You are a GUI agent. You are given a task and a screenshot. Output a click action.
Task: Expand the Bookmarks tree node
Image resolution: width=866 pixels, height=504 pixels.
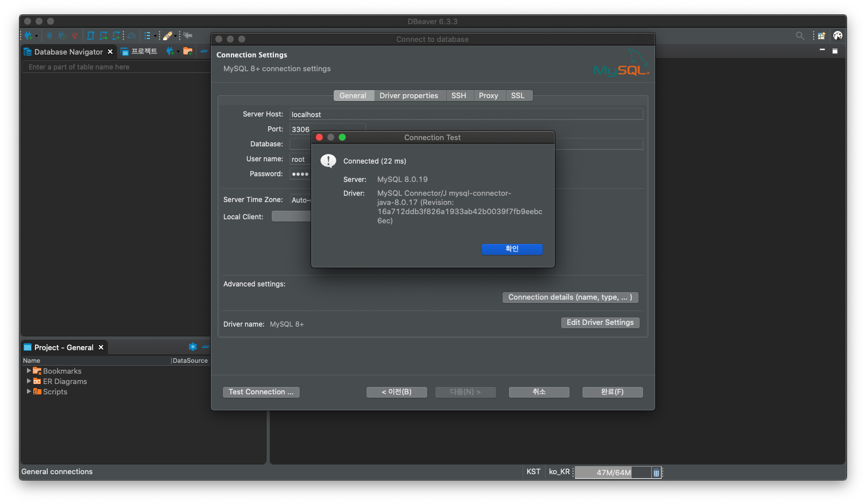29,371
